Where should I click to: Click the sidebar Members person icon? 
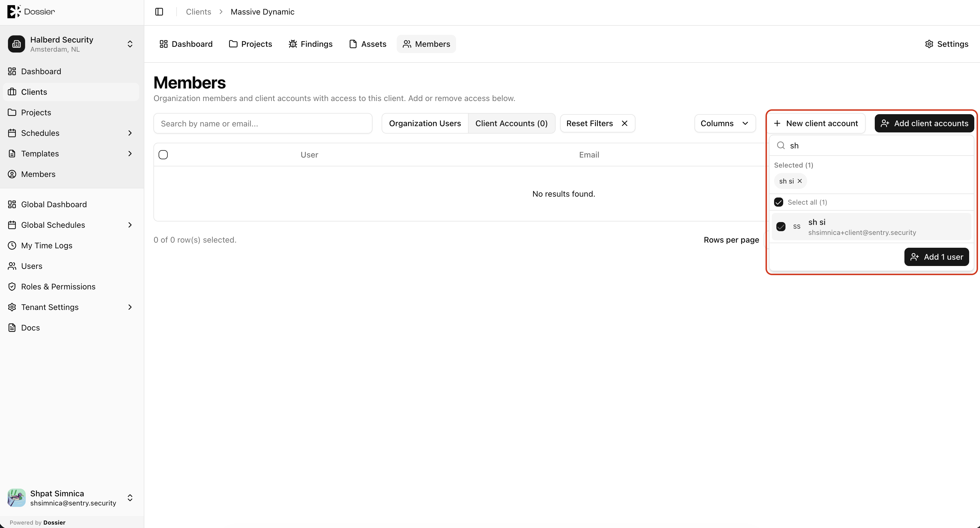12,174
